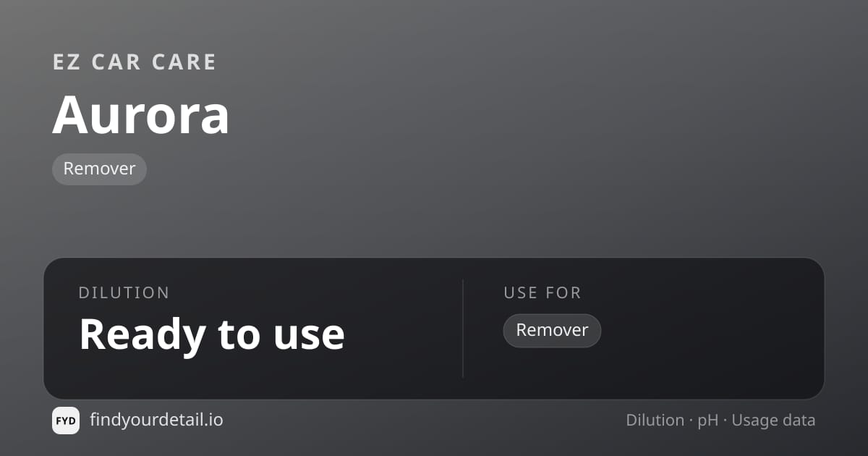This screenshot has height=456, width=868.
Task: Click Usage data in the footer
Action: coord(773,420)
